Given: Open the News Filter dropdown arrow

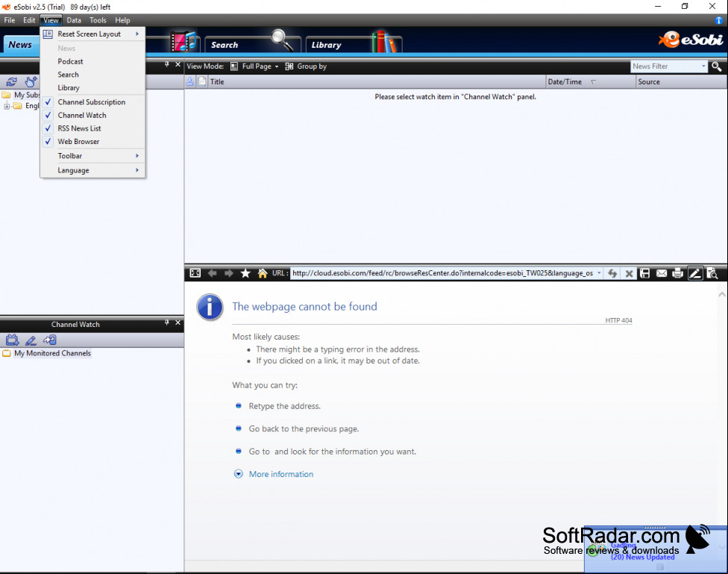Looking at the screenshot, I should 703,66.
